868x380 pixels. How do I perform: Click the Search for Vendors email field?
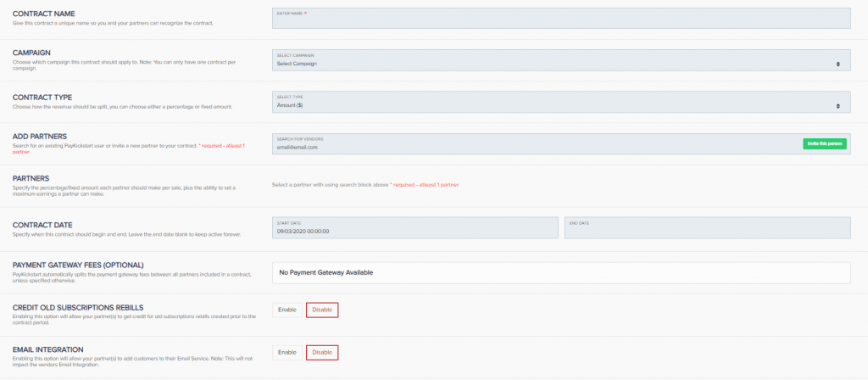534,144
